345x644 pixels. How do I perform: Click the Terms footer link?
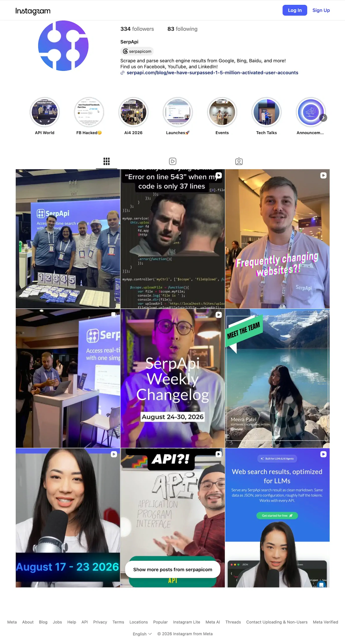(118, 622)
